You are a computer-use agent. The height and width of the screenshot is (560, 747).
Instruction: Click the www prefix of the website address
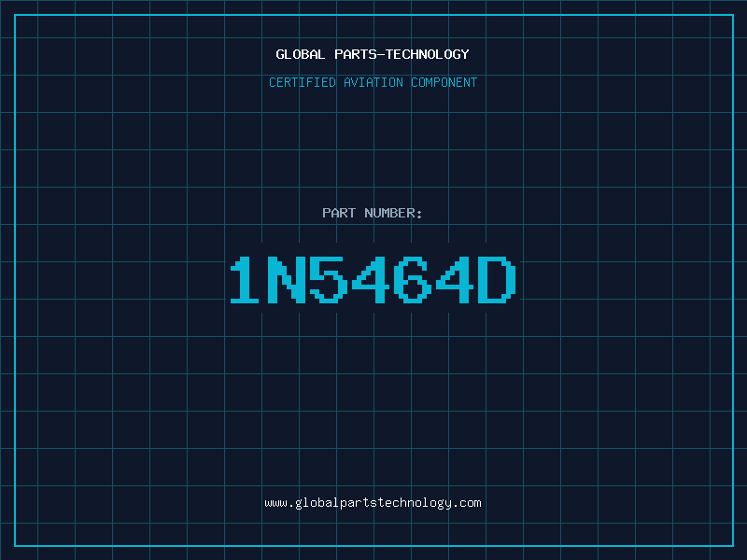tap(276, 503)
